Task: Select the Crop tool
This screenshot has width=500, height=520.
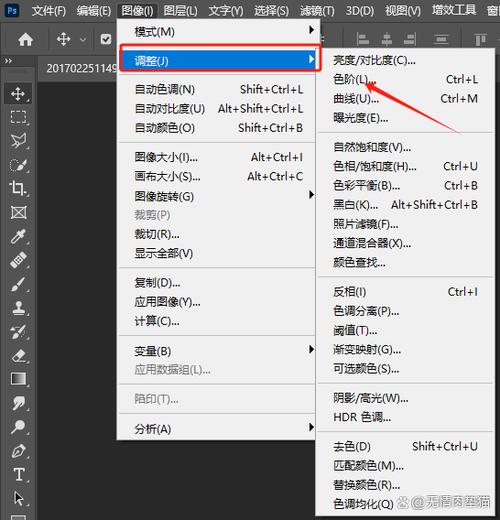Action: point(18,188)
